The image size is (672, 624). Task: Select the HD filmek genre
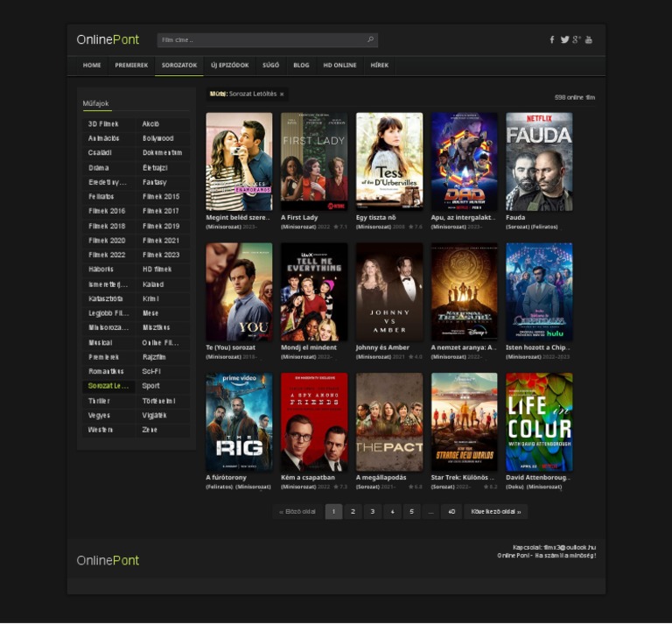pos(163,270)
